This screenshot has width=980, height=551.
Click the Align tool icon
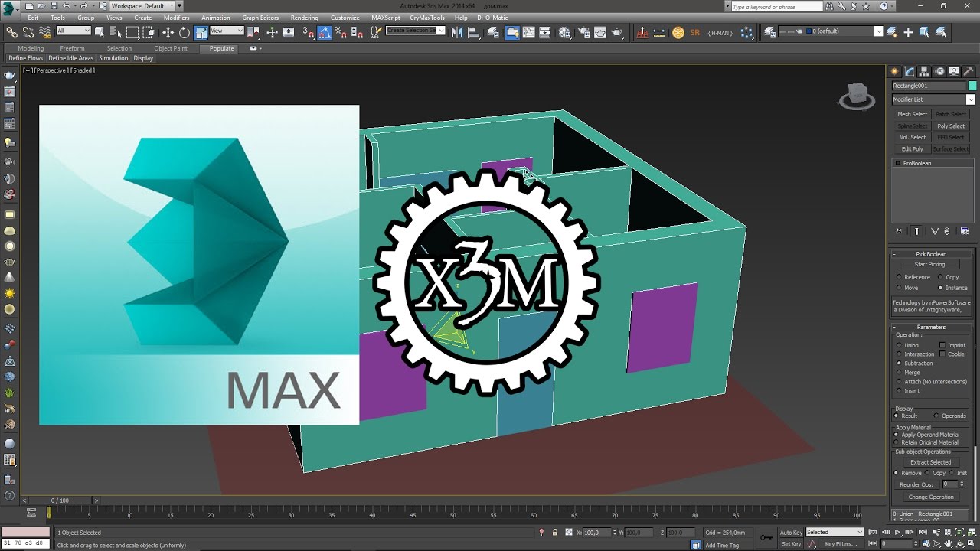tap(474, 32)
